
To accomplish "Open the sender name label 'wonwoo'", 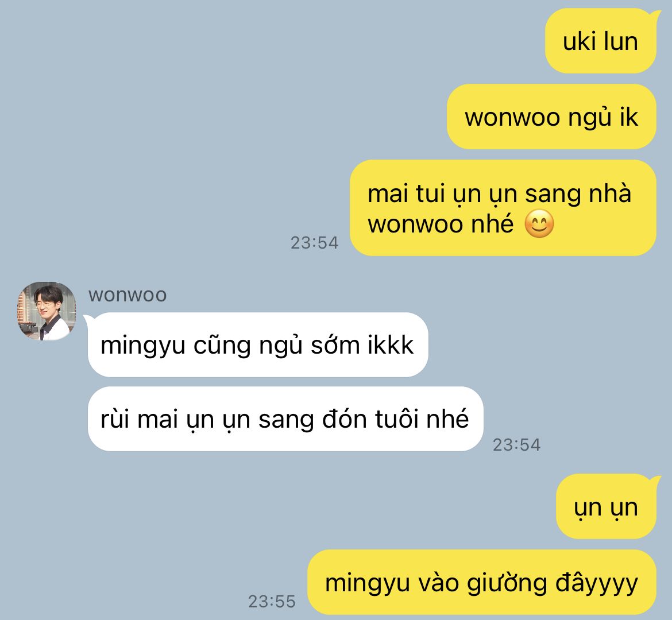I will point(128,295).
